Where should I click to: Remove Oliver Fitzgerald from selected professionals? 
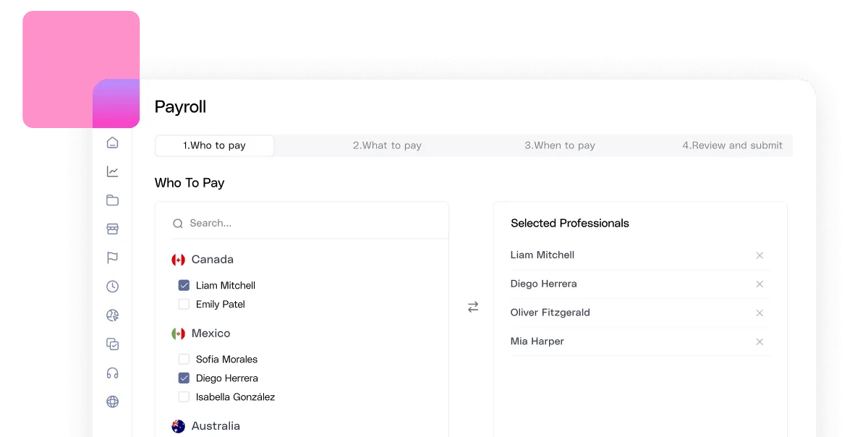click(759, 313)
